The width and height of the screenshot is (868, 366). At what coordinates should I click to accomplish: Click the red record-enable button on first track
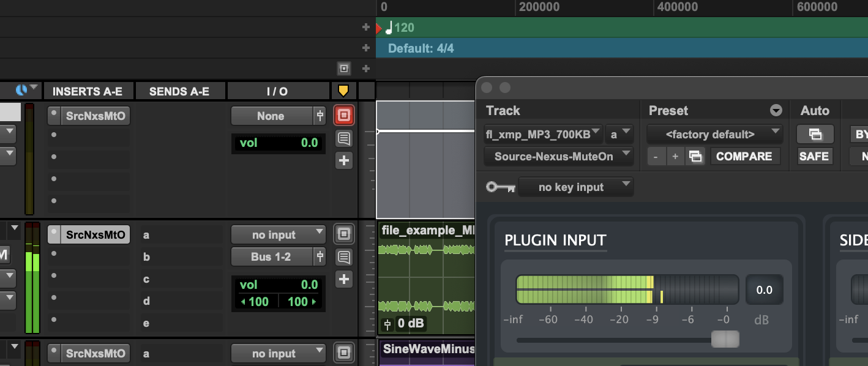343,115
